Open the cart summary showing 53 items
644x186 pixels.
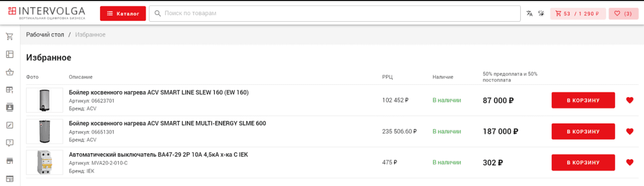tap(577, 14)
